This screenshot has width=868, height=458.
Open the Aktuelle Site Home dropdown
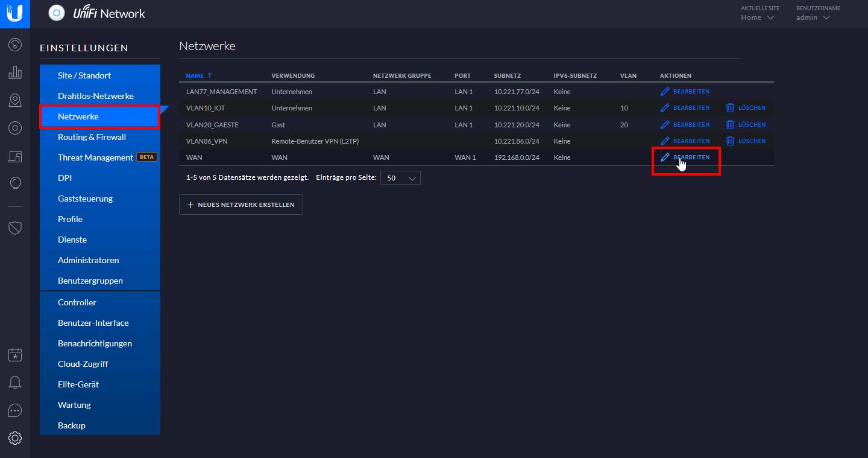(x=758, y=17)
